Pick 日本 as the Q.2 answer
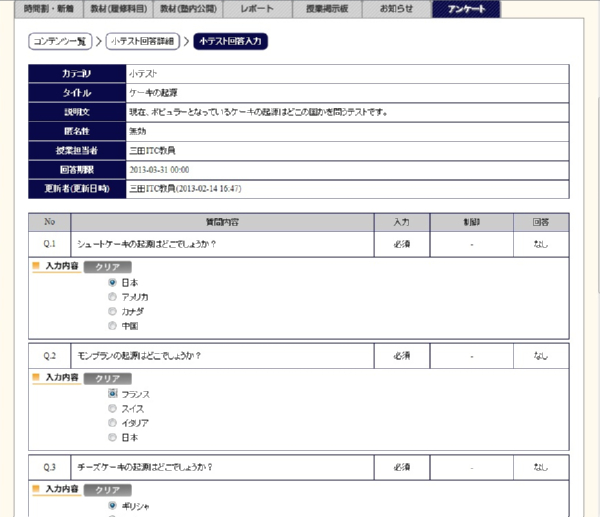The width and height of the screenshot is (600, 517). pos(112,437)
